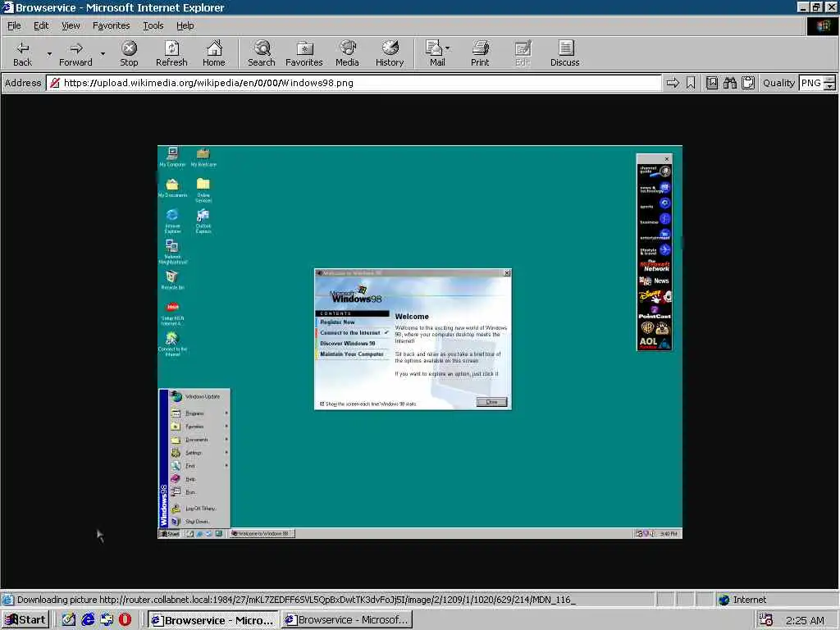This screenshot has width=840, height=630.
Task: Click the Windows logo throbber at top right
Action: [x=823, y=26]
